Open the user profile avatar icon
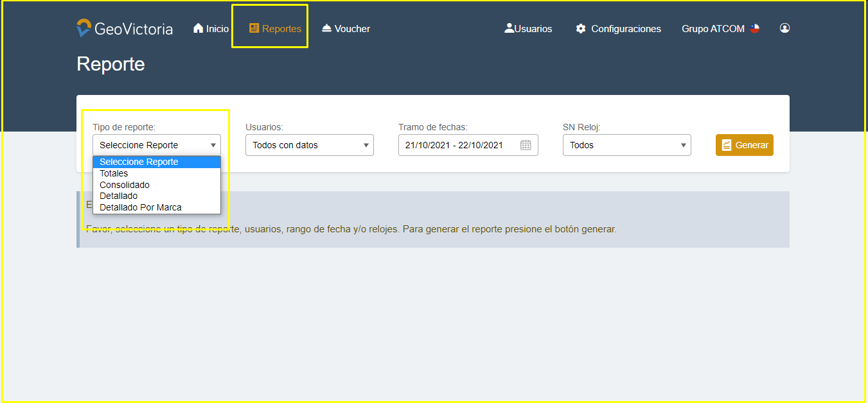 coord(784,28)
